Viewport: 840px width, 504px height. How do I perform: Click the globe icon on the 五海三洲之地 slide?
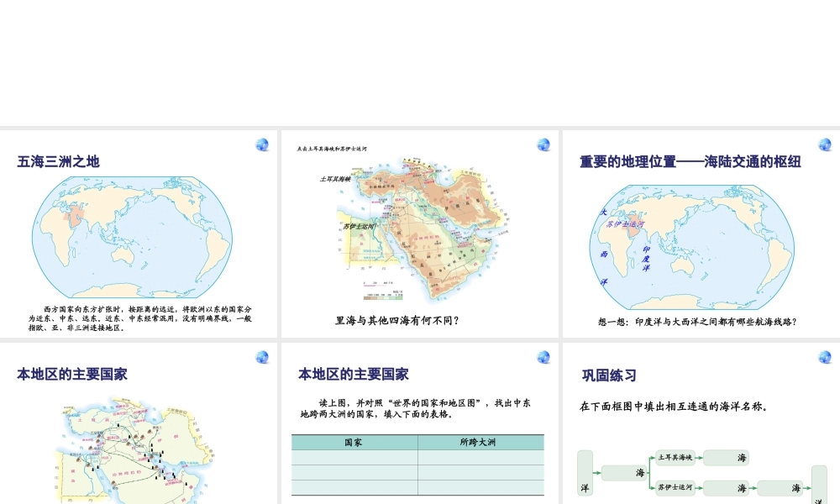pos(262,144)
